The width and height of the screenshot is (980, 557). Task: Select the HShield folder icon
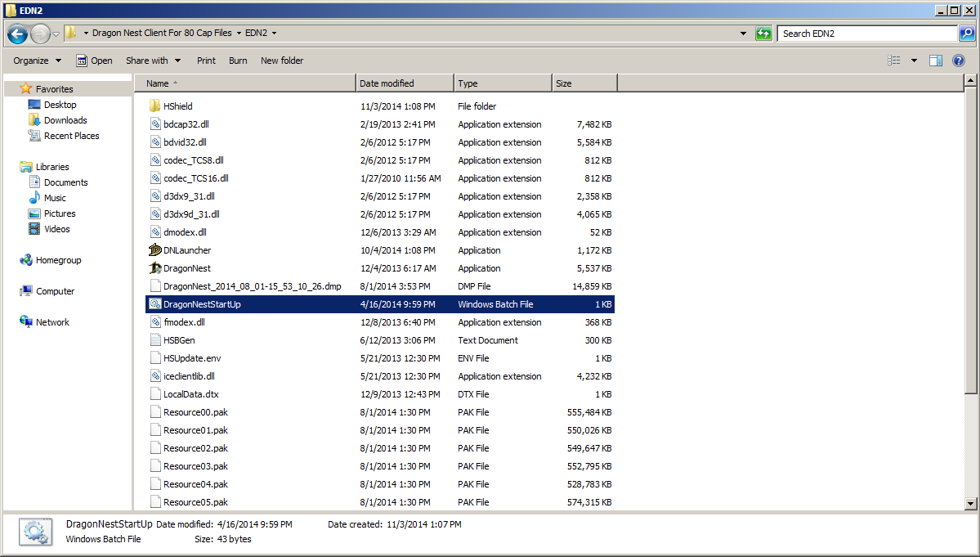155,106
